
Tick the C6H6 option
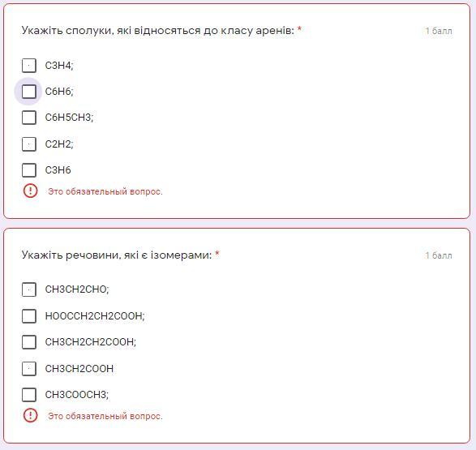point(29,92)
